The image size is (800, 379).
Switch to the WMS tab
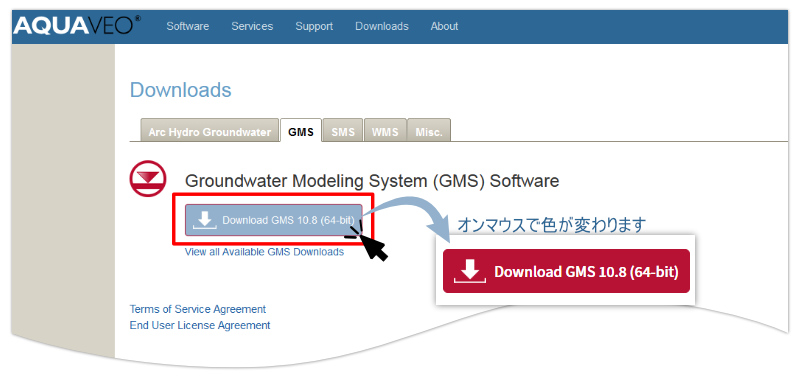tap(385, 132)
